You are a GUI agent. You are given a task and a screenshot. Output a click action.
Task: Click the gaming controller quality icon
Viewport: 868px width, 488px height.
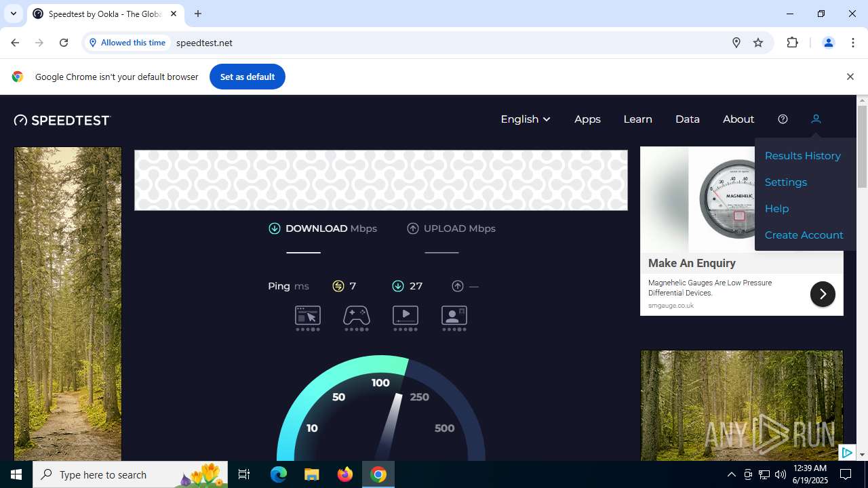point(357,318)
